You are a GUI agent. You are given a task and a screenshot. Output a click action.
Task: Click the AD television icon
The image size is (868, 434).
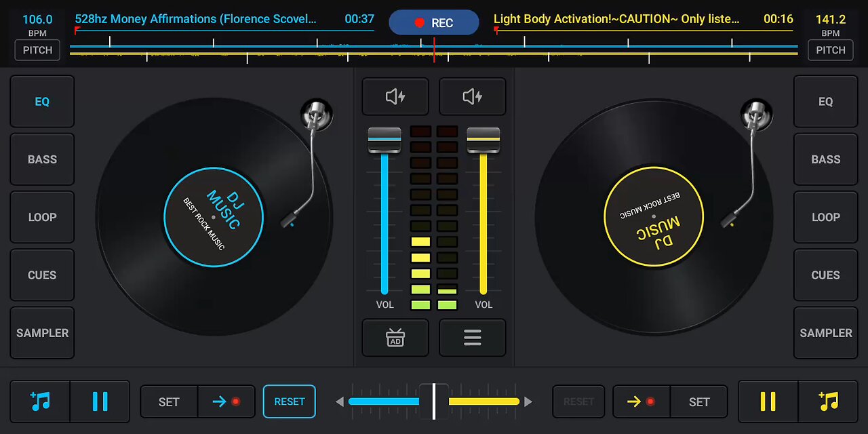(x=395, y=338)
